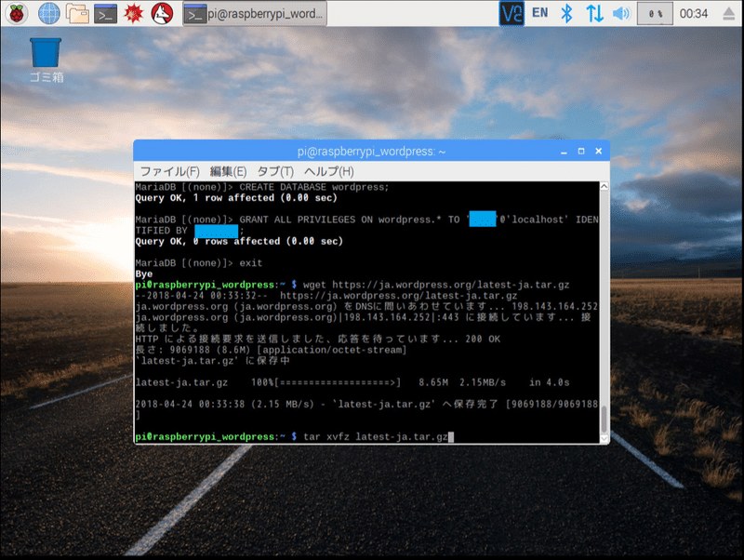The width and height of the screenshot is (744, 560).
Task: Open the volume speaker control
Action: (x=621, y=13)
